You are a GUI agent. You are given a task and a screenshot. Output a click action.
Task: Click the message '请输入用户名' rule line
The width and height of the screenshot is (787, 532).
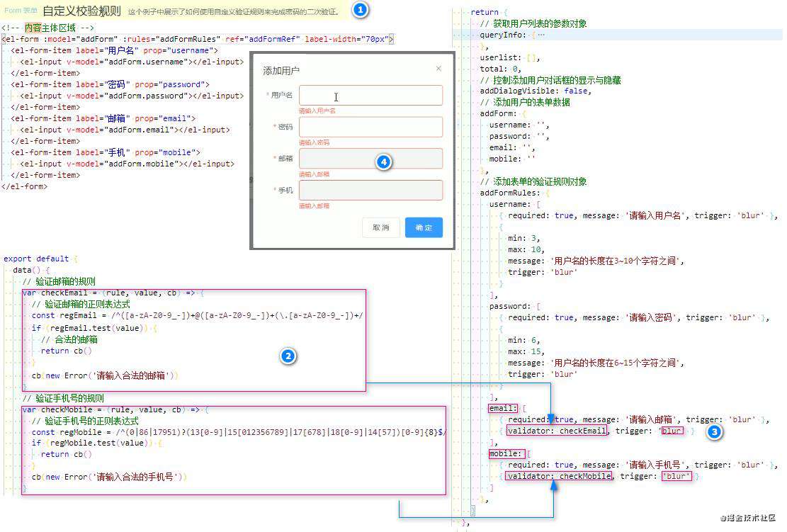coord(638,215)
